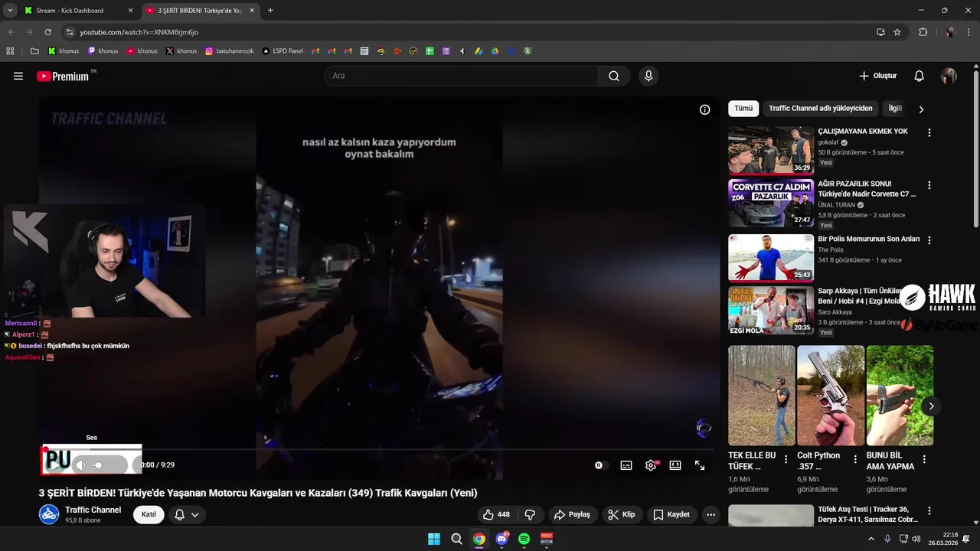Select the Tümü filter chip
This screenshot has height=551, width=980.
point(743,109)
